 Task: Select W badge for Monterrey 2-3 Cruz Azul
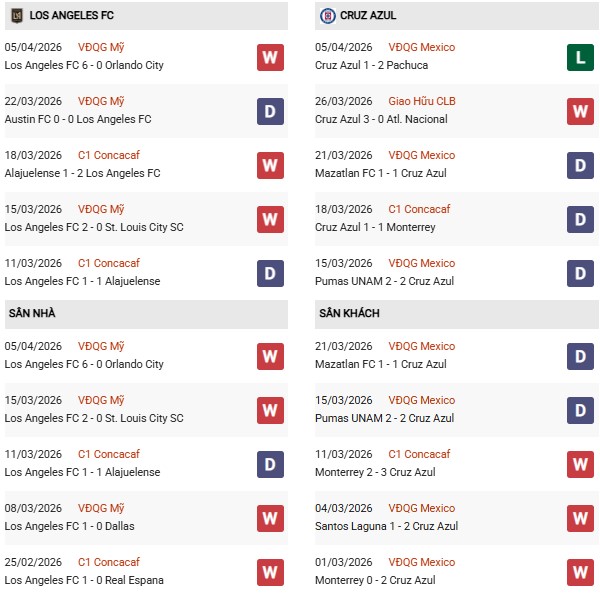click(x=581, y=464)
